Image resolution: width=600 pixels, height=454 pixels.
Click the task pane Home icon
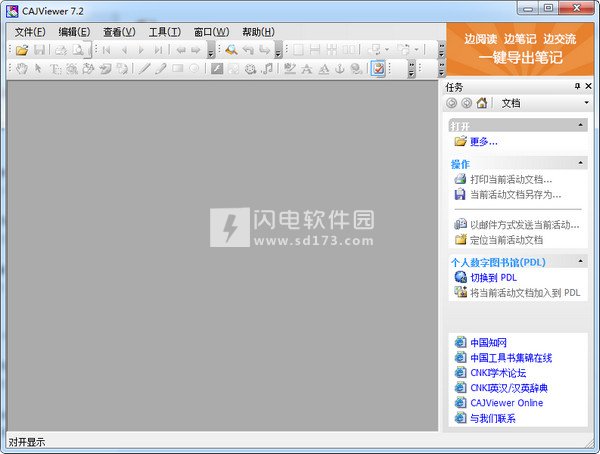tap(482, 103)
